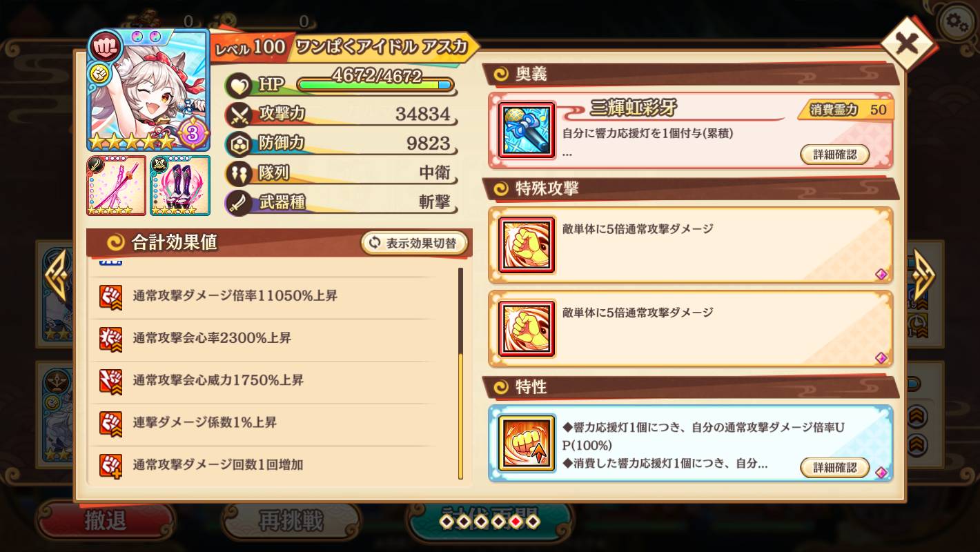The height and width of the screenshot is (552, 980).
Task: Select the first 特殊攻撃 fist icon
Action: pyautogui.click(x=527, y=245)
